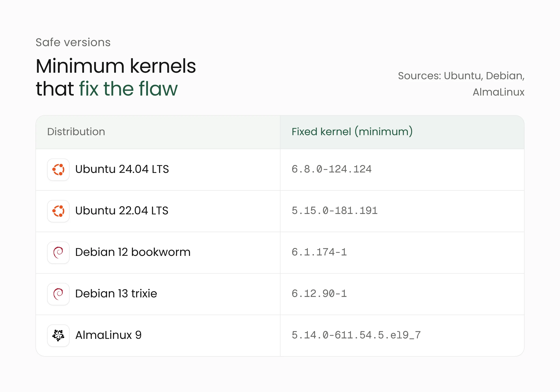The width and height of the screenshot is (560, 392).
Task: Click the green 'fix the flaw' heading text
Action: coord(129,89)
